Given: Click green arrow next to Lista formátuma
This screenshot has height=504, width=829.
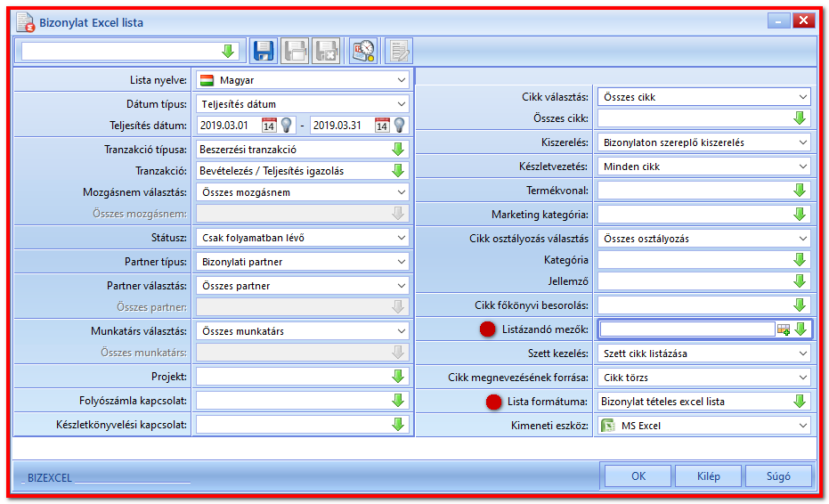Looking at the screenshot, I should click(800, 402).
